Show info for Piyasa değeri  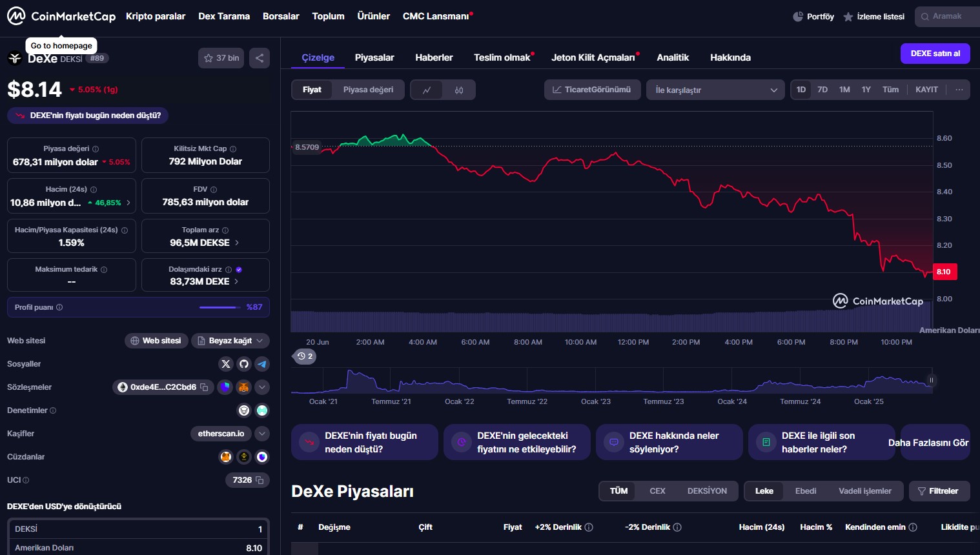click(x=96, y=149)
